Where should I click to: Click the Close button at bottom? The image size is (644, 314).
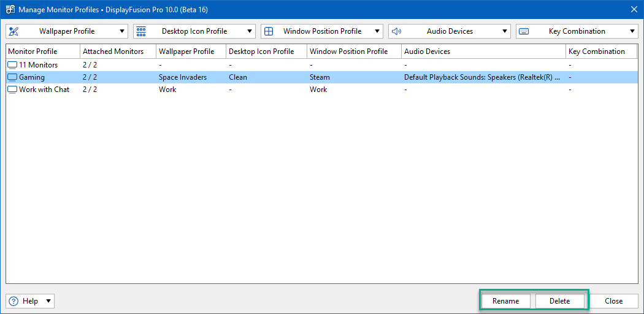click(613, 301)
